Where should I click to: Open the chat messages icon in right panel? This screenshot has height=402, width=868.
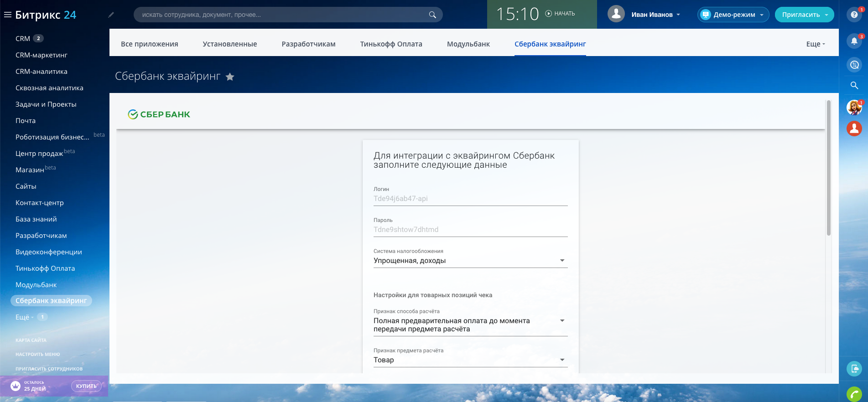[854, 65]
